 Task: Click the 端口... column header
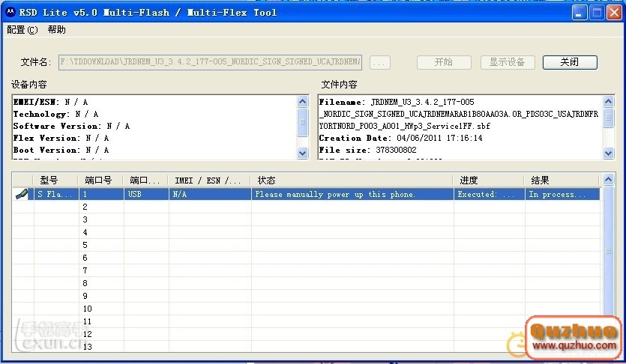(146, 181)
